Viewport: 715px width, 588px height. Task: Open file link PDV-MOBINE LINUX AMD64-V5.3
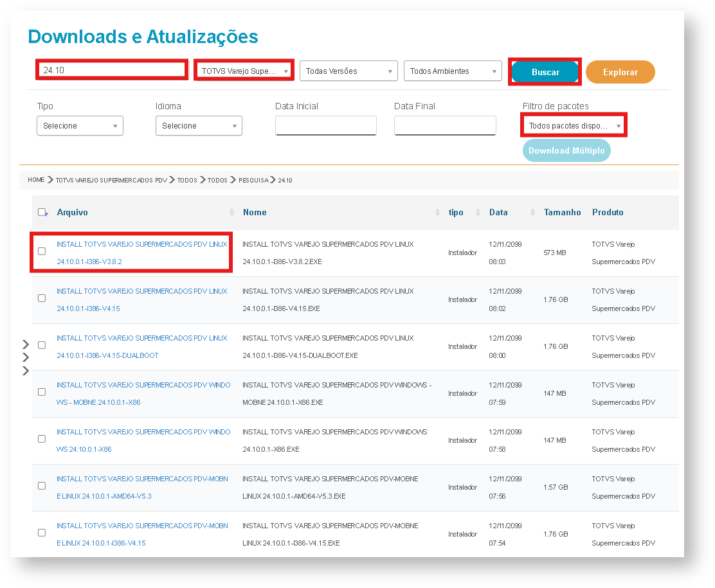(x=142, y=488)
